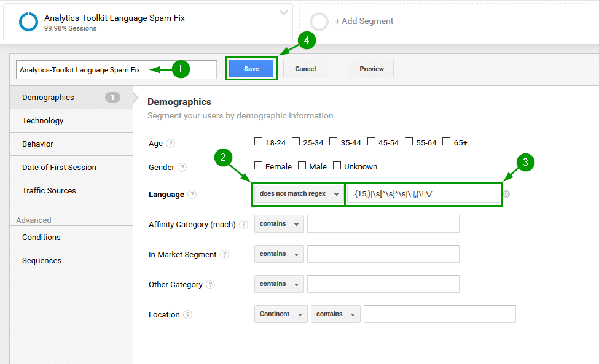Click the help icon beside Gender
Viewport: 599px width, 364px height.
coord(182,168)
